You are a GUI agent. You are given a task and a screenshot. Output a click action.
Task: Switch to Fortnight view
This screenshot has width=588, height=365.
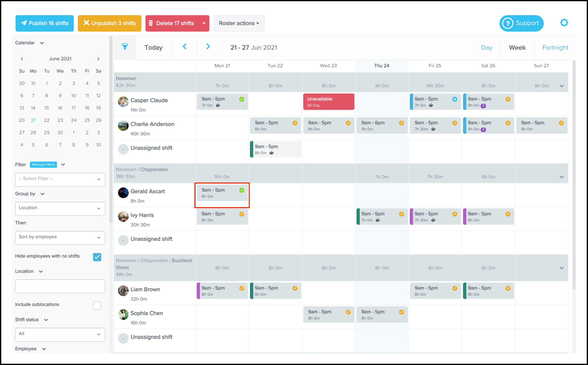coord(555,48)
